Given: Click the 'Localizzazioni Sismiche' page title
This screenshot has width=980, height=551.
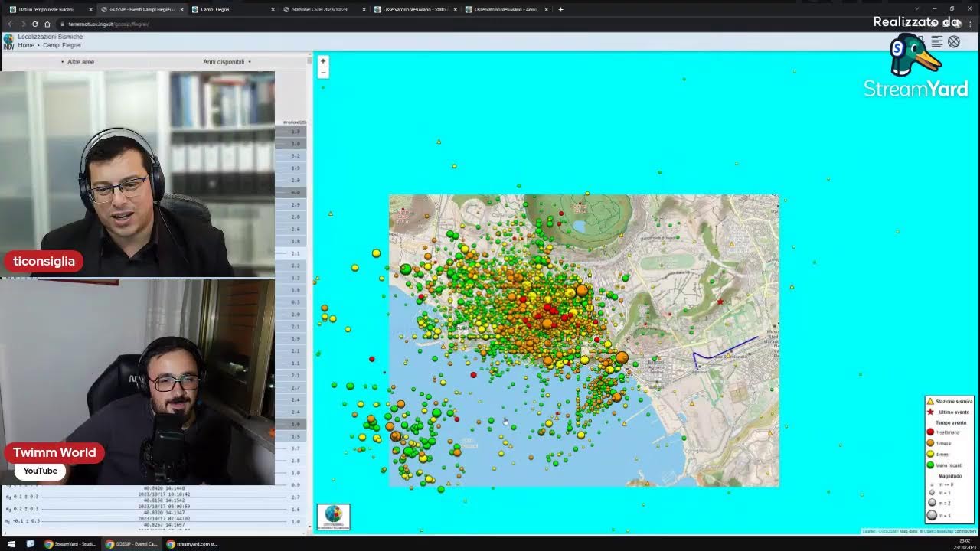Looking at the screenshot, I should tap(51, 37).
